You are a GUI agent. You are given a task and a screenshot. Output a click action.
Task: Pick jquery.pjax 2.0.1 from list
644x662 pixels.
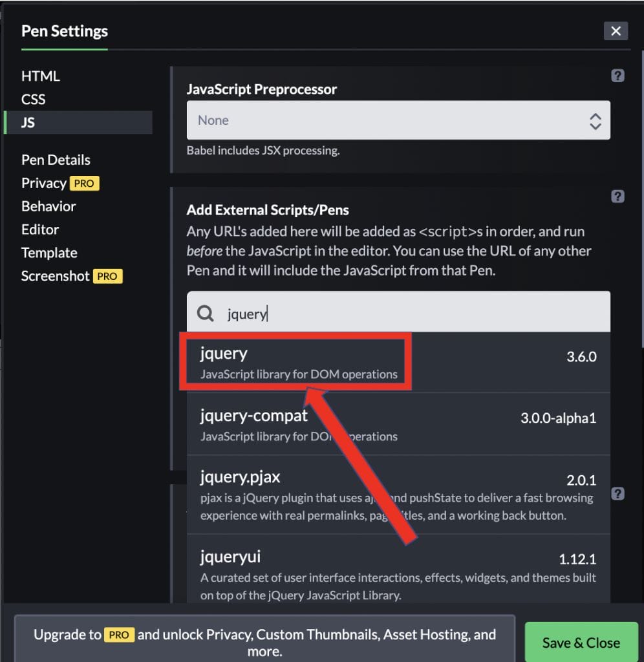pos(398,495)
